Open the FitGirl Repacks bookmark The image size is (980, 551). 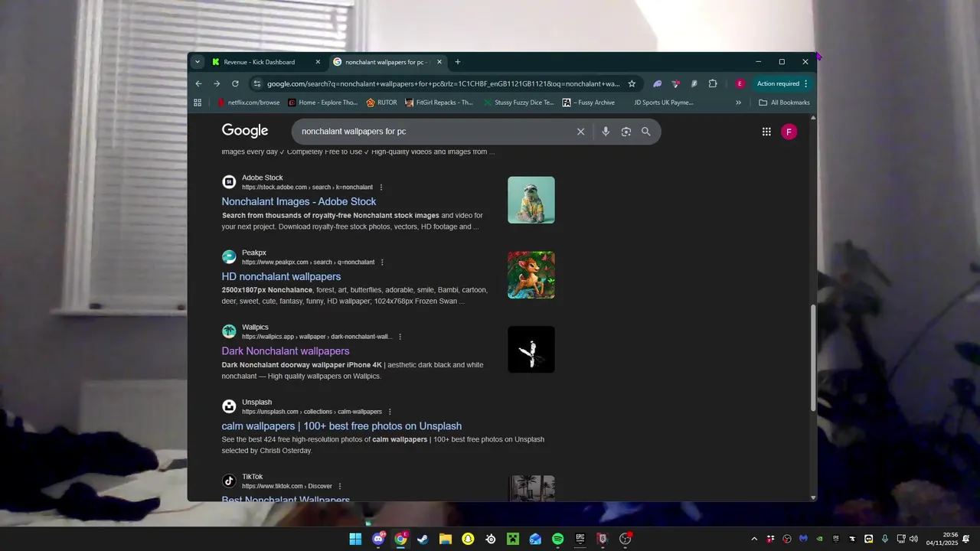coord(439,102)
